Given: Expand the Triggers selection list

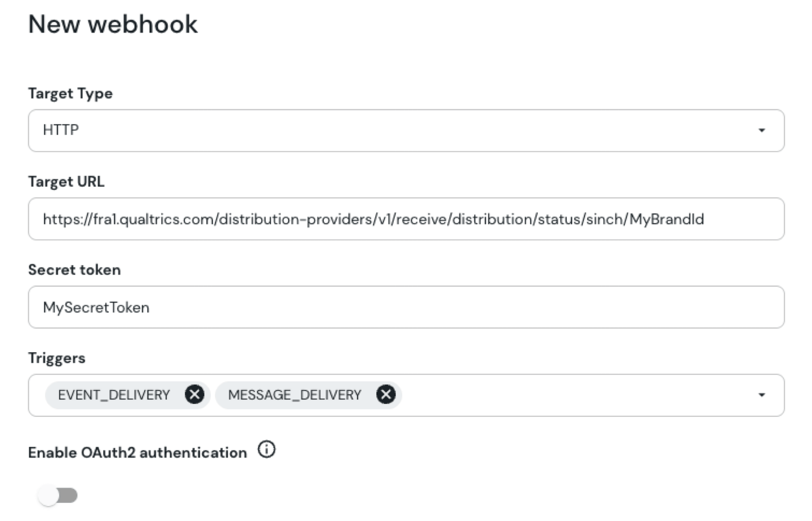Looking at the screenshot, I should pos(762,394).
